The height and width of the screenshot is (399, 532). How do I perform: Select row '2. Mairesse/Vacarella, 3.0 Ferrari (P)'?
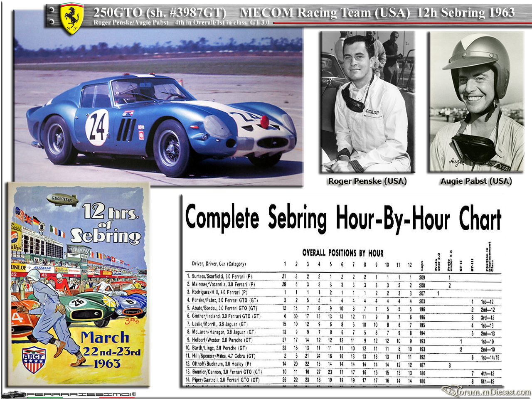343,285
